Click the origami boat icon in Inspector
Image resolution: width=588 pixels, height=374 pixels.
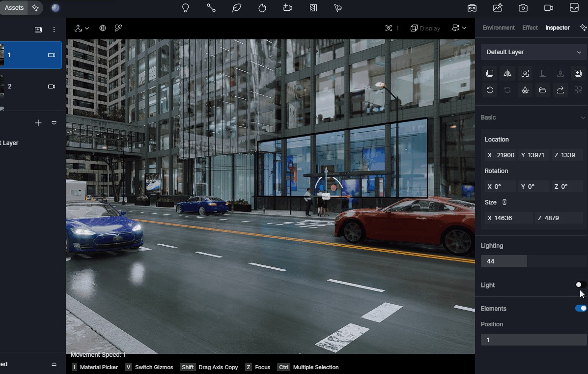pyautogui.click(x=525, y=90)
